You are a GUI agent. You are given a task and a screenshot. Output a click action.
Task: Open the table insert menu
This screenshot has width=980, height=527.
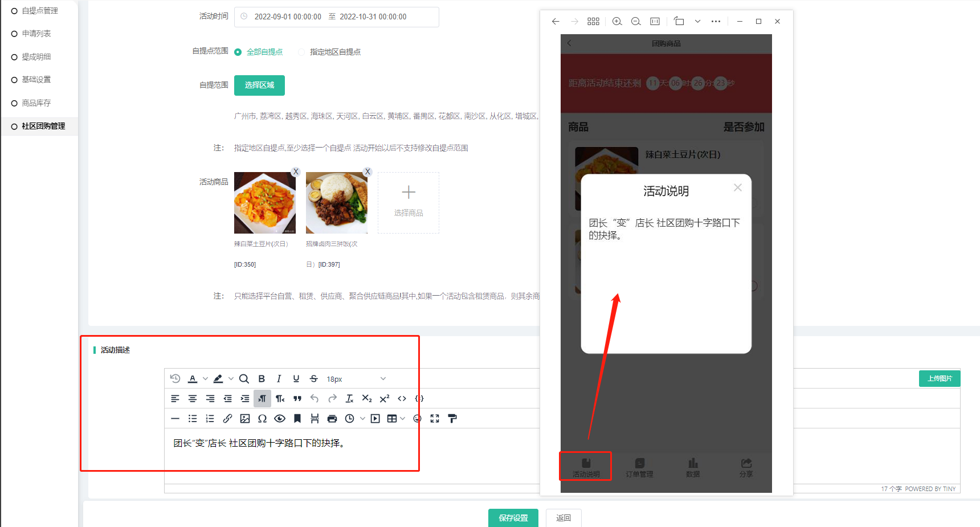click(392, 419)
